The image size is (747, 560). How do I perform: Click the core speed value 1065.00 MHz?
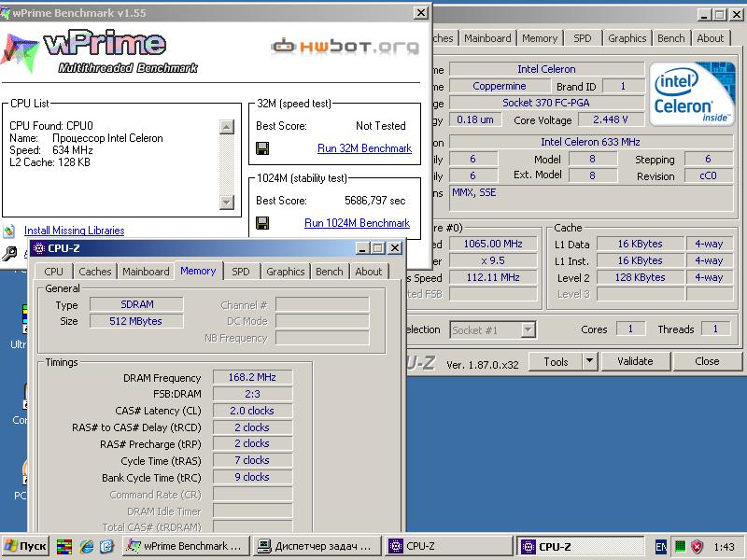493,244
